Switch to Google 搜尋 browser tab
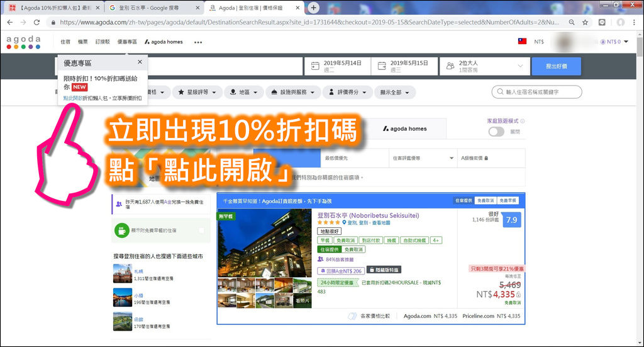This screenshot has width=644, height=347. 155,8
